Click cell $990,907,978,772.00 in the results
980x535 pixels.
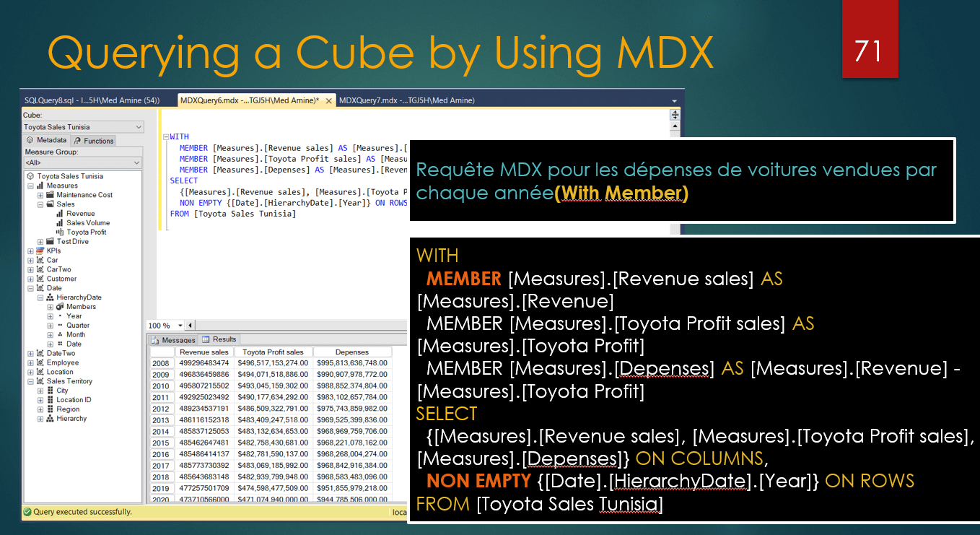[x=352, y=375]
